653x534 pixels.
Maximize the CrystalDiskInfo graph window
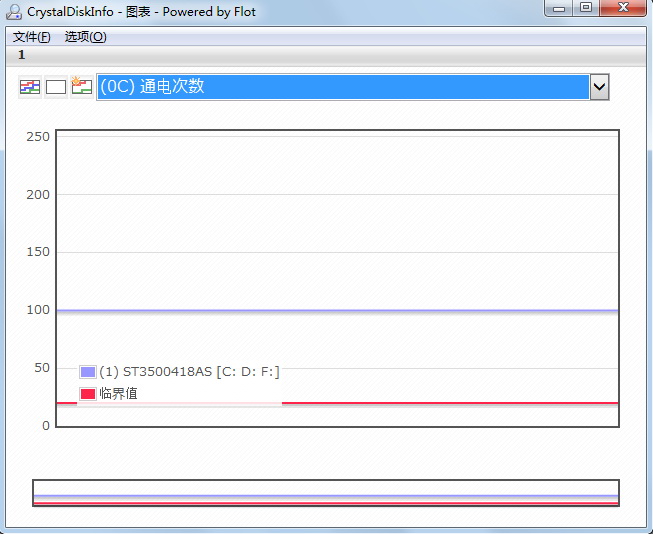[586, 7]
